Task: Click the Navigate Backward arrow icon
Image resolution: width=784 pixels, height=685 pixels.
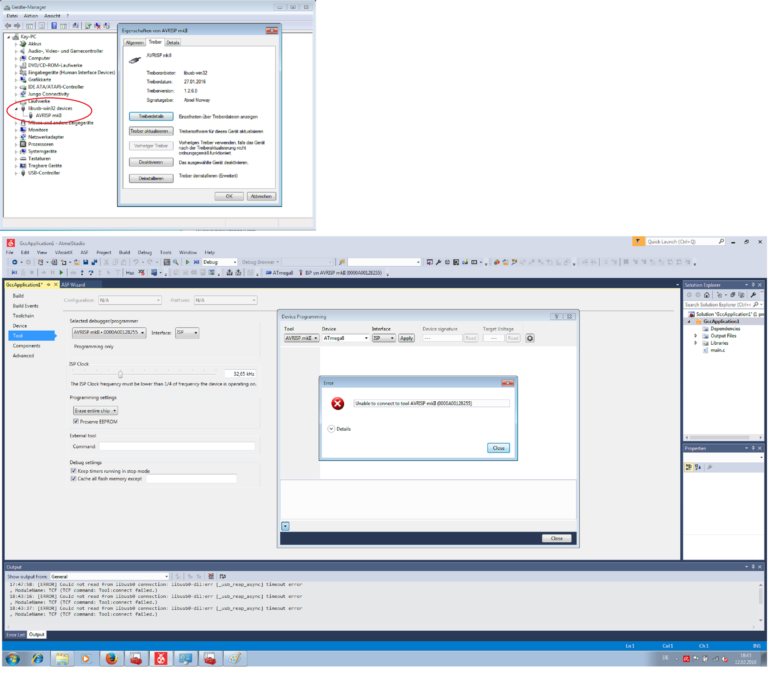Action: click(x=15, y=262)
